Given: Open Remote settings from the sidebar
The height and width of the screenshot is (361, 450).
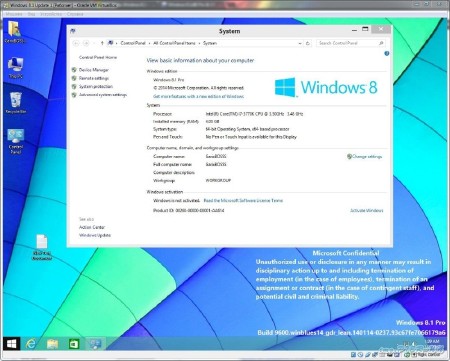Looking at the screenshot, I should click(x=94, y=78).
